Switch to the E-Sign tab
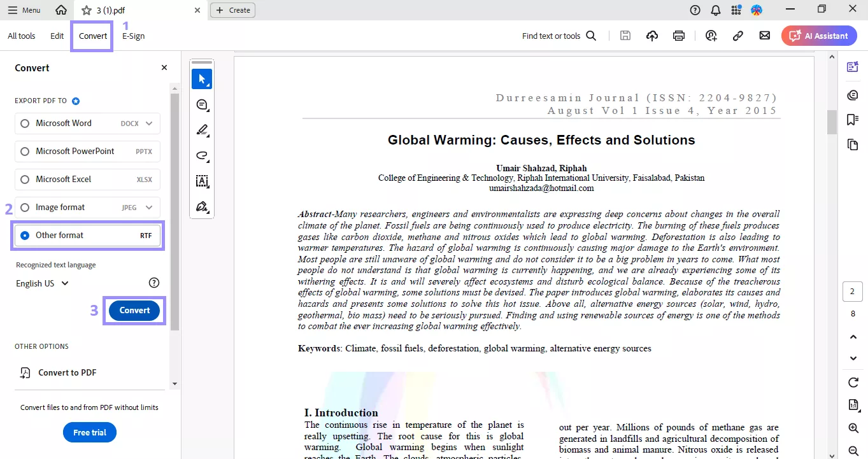This screenshot has height=459, width=868. click(x=134, y=36)
